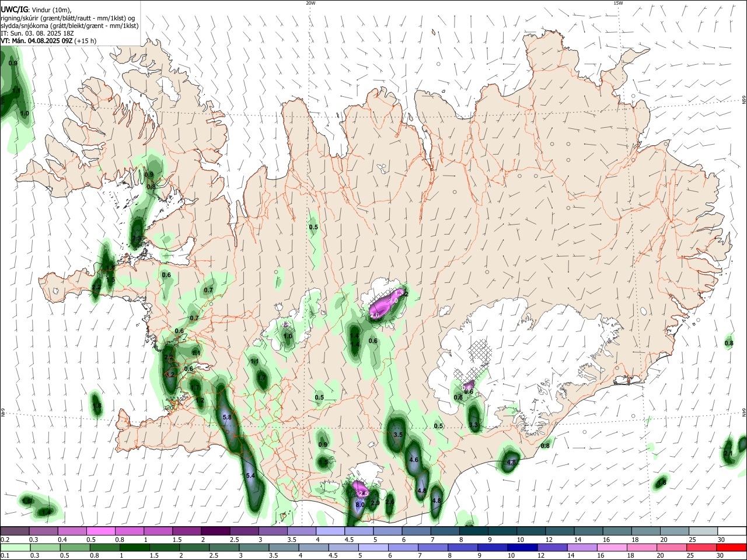Click the bottom-row light green swatch between 0.1 and 0.3
Image resolution: width=747 pixels, height=560 pixels.
click(15, 548)
